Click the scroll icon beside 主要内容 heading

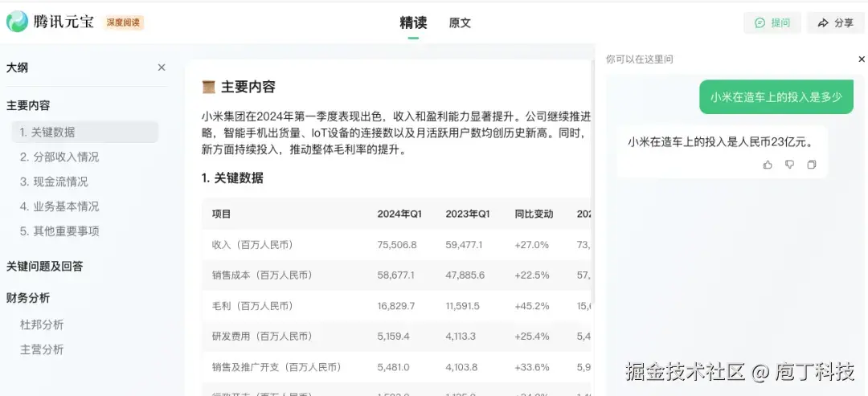[209, 87]
